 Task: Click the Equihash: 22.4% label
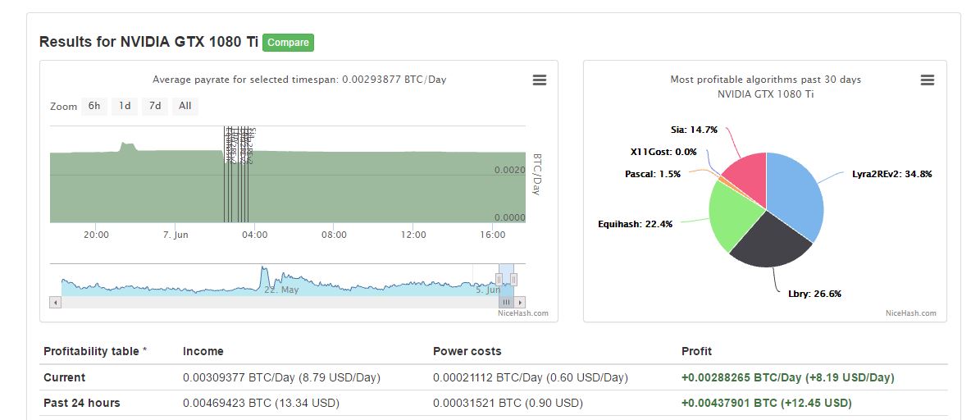(x=635, y=225)
